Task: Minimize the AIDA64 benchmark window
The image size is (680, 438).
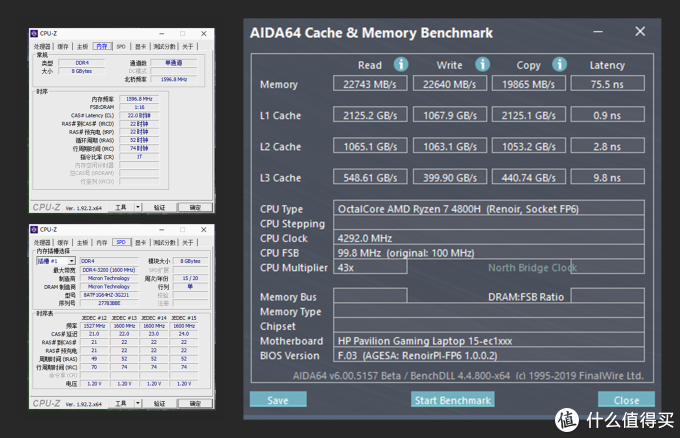Action: pyautogui.click(x=598, y=32)
